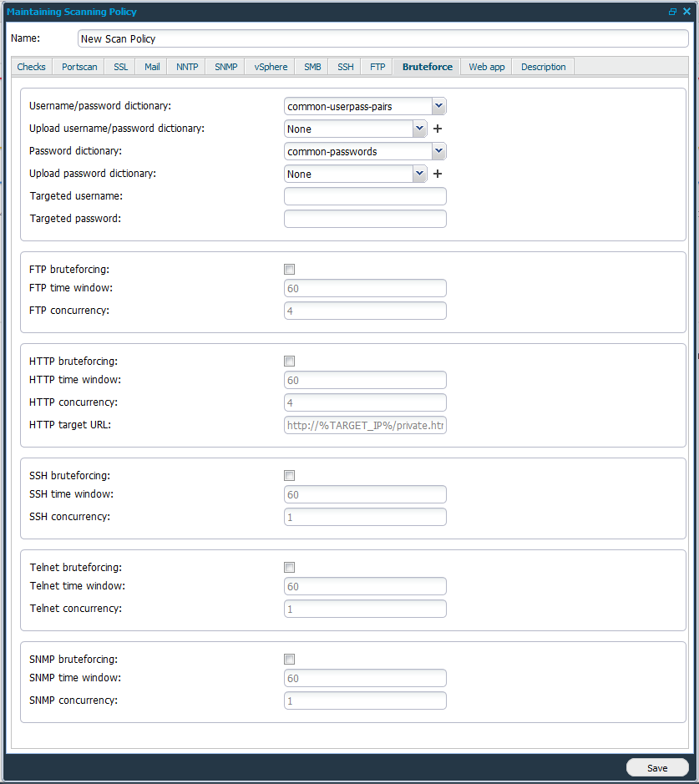The image size is (699, 784).
Task: Enable FTP bruteforcing checkbox
Action: tap(290, 270)
